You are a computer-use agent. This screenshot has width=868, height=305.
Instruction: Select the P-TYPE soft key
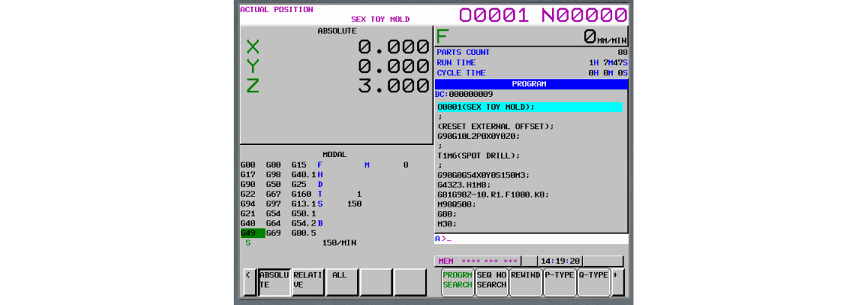click(560, 282)
